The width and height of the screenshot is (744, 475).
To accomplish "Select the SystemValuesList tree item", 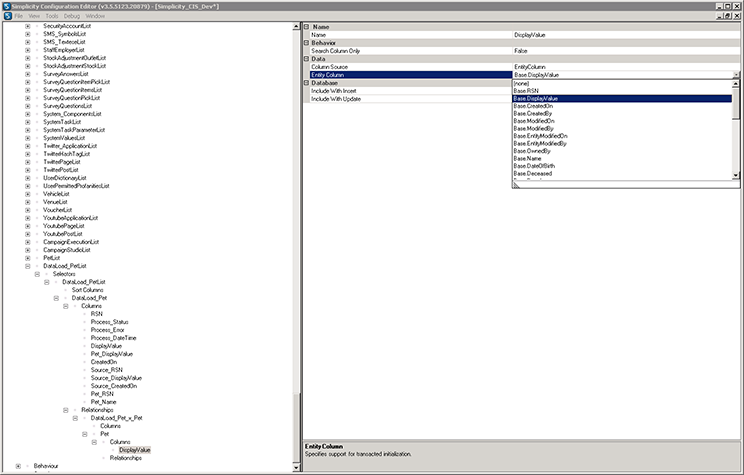I will click(64, 138).
